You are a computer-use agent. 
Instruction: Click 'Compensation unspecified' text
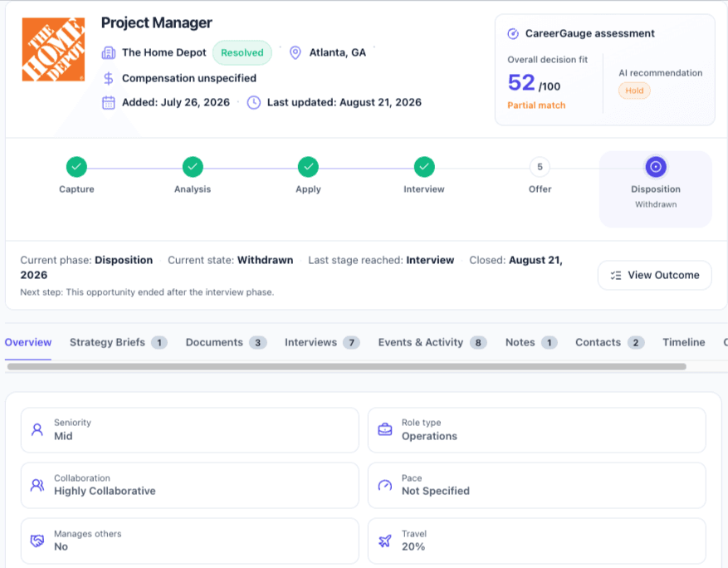[189, 79]
